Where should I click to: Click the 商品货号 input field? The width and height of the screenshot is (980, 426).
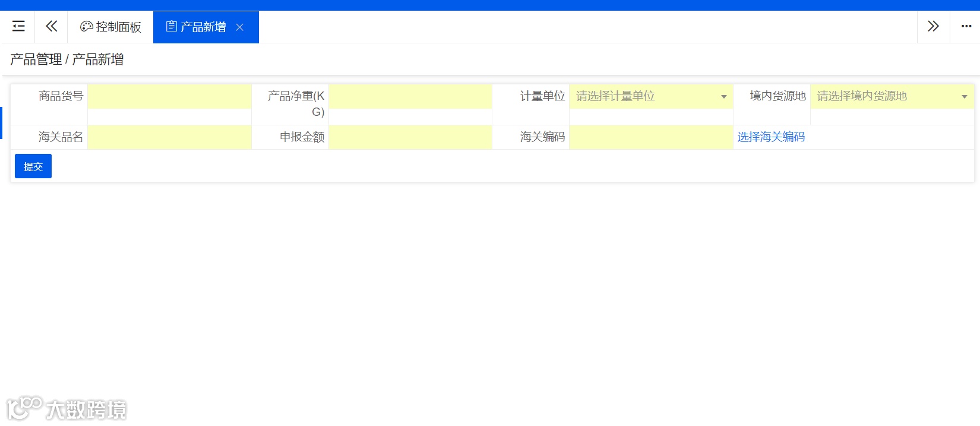[x=169, y=96]
